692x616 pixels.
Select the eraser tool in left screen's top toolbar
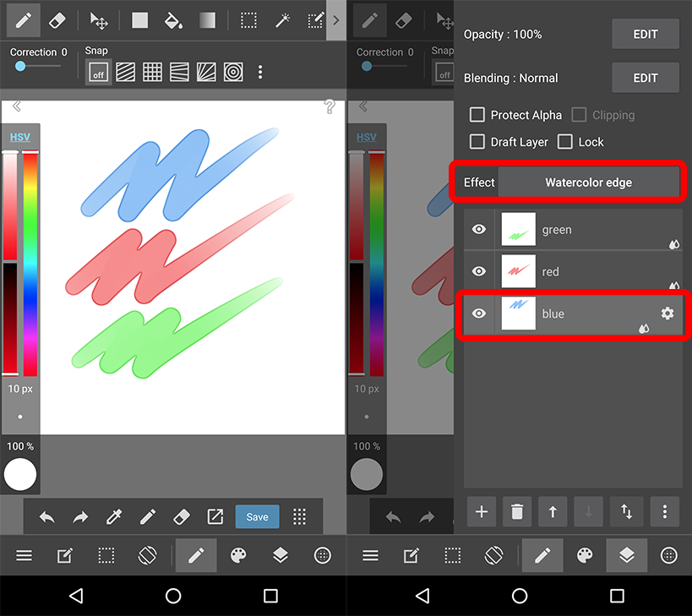[x=57, y=20]
